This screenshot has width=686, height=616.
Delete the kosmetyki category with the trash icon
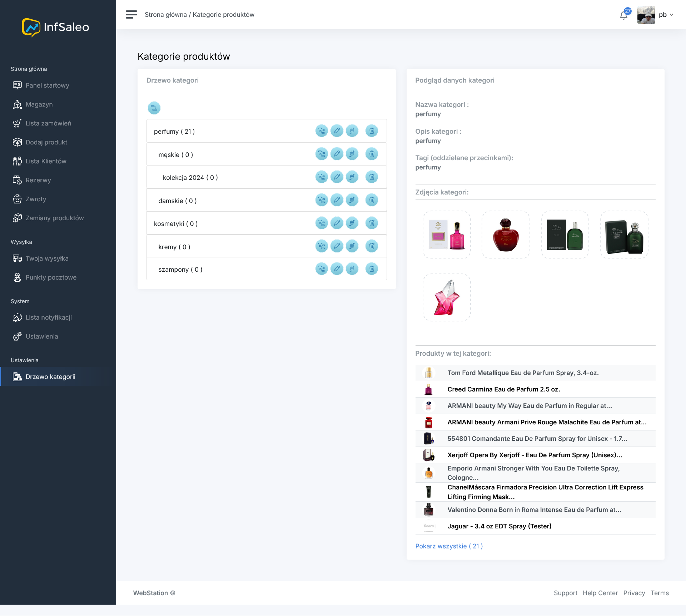(x=372, y=223)
